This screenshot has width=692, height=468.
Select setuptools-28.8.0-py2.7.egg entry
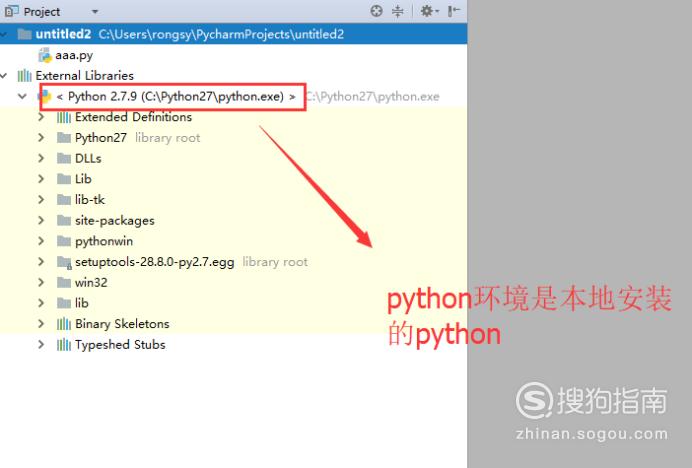click(154, 262)
